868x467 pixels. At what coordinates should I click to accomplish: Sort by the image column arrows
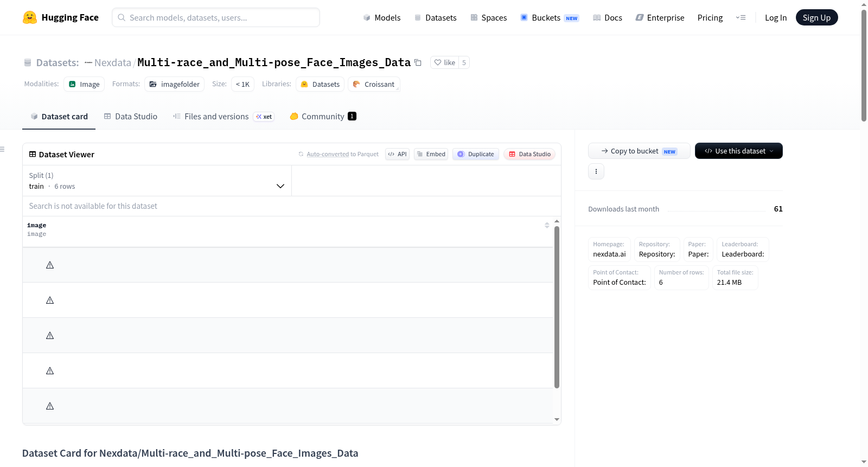coord(547,225)
